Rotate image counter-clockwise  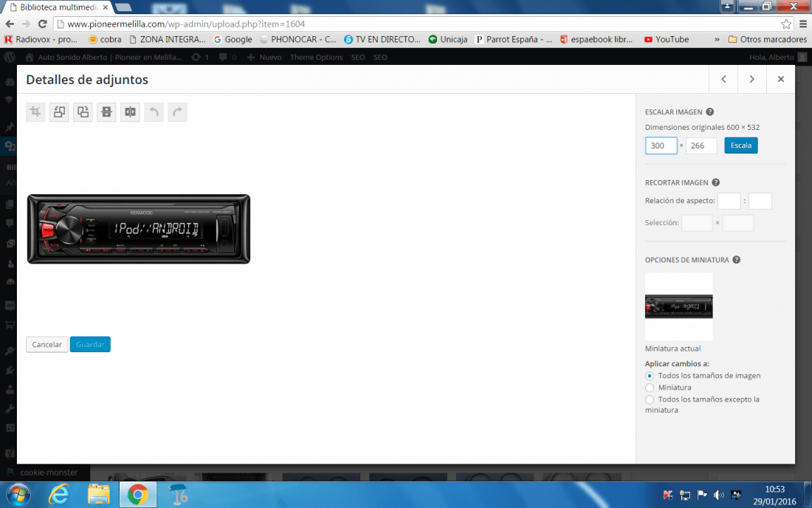[x=59, y=111]
